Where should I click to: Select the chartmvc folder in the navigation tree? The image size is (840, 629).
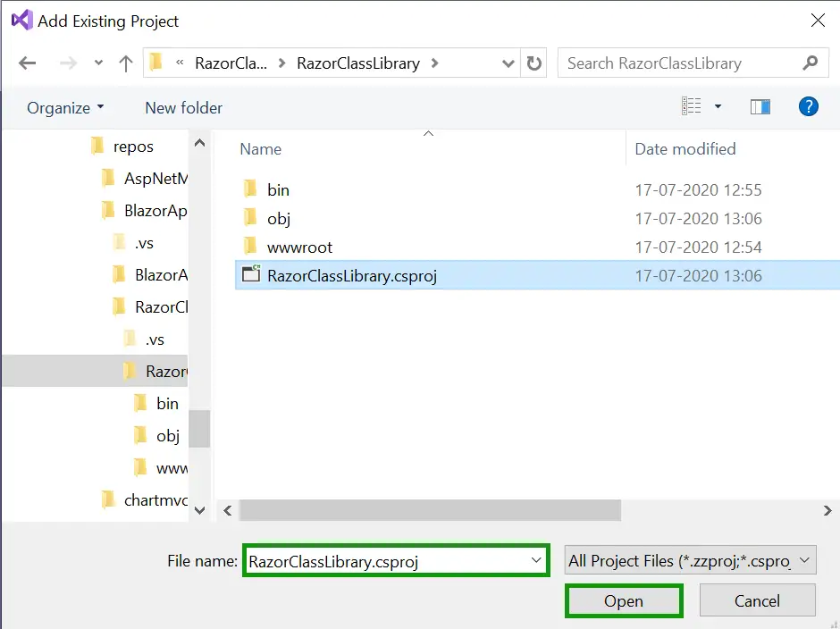[x=157, y=499]
